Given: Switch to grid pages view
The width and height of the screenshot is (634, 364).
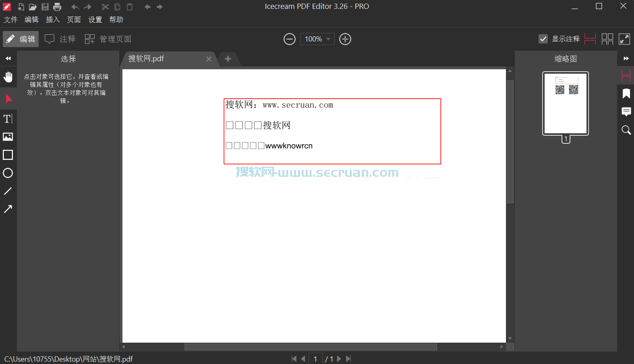Looking at the screenshot, I should 607,39.
